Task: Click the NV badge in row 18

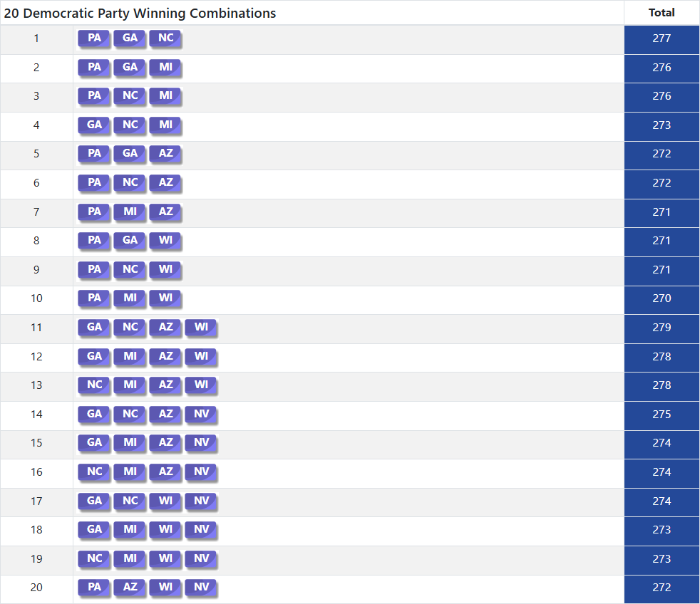Action: pos(201,529)
